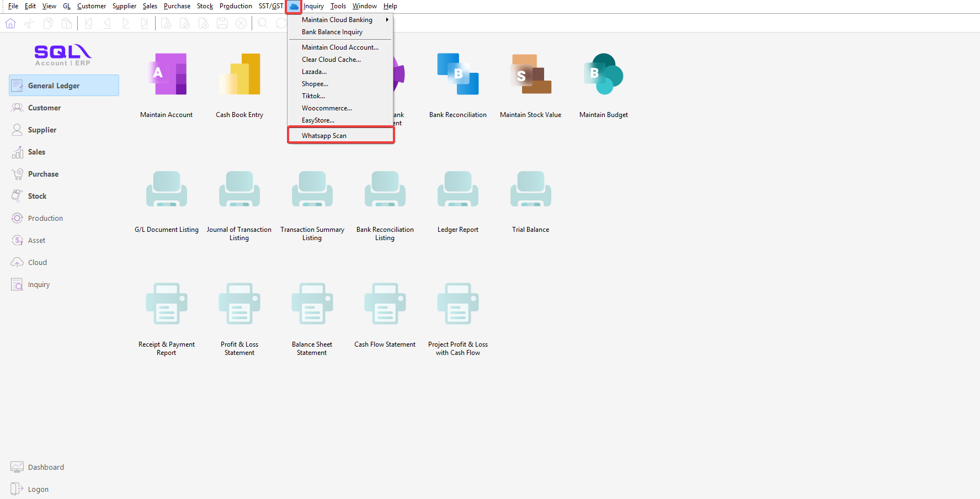
Task: Select Bank Balance Inquiry menu entry
Action: point(340,32)
